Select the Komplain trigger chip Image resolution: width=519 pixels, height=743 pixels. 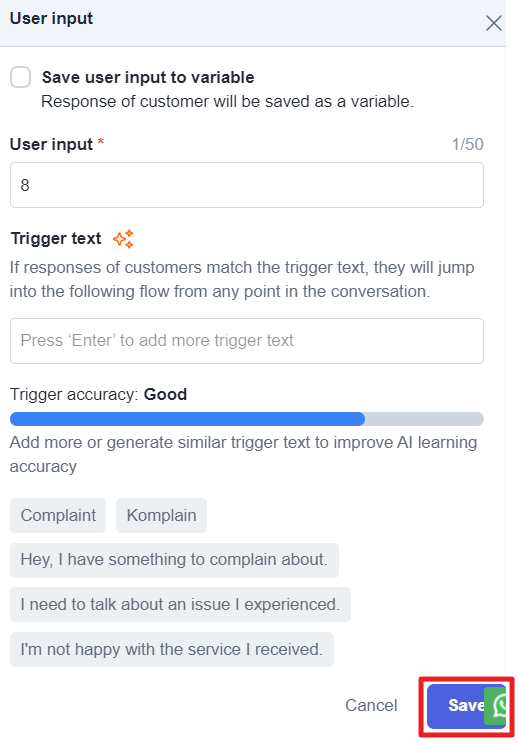click(x=161, y=515)
